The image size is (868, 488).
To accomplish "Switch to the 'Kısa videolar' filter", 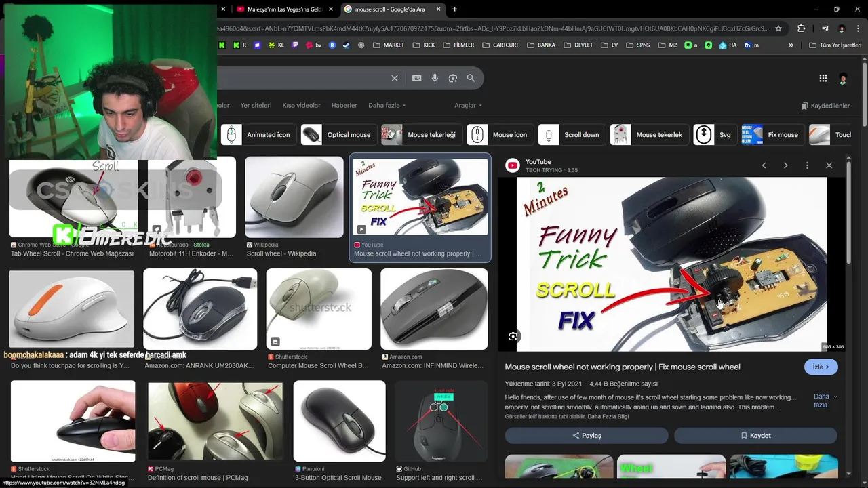I will [301, 106].
